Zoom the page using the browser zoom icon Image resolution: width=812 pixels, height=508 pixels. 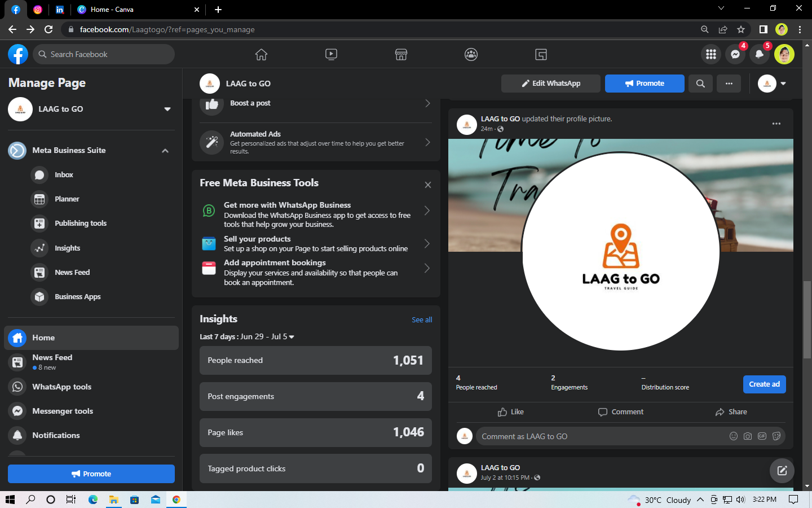(x=705, y=29)
